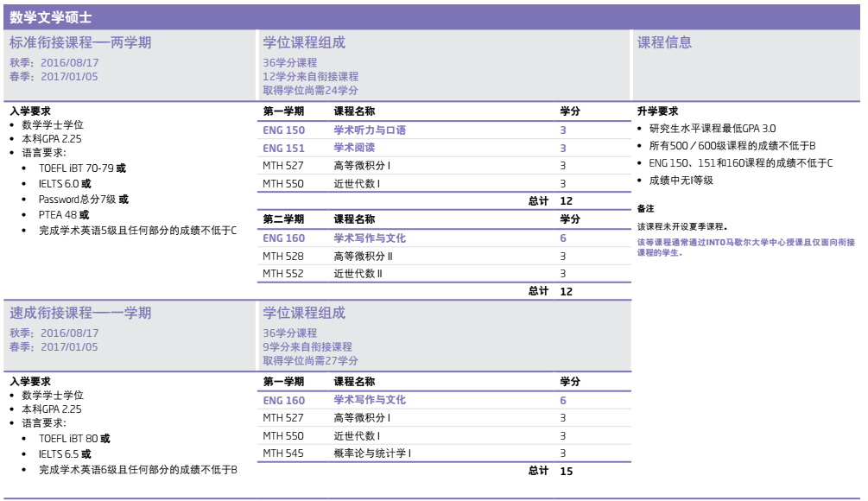Select the MTH 552 course code
The width and height of the screenshot is (868, 501).
283,274
